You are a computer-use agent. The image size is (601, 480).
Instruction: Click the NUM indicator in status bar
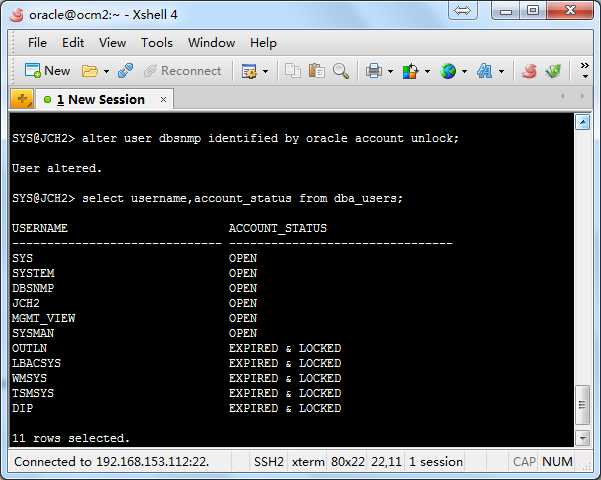pyautogui.click(x=558, y=462)
